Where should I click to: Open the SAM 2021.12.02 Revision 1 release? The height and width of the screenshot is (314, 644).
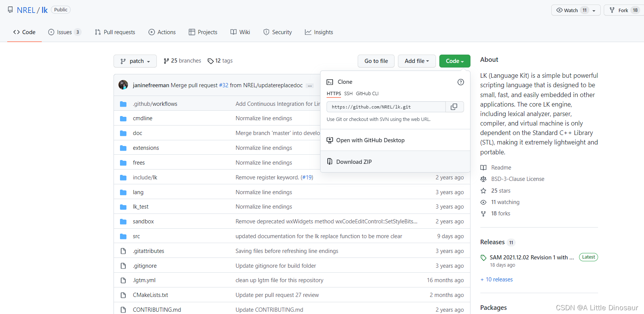pos(532,257)
